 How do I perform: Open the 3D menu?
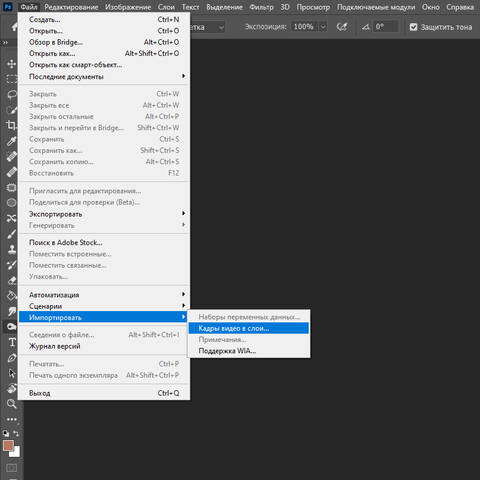pyautogui.click(x=285, y=7)
